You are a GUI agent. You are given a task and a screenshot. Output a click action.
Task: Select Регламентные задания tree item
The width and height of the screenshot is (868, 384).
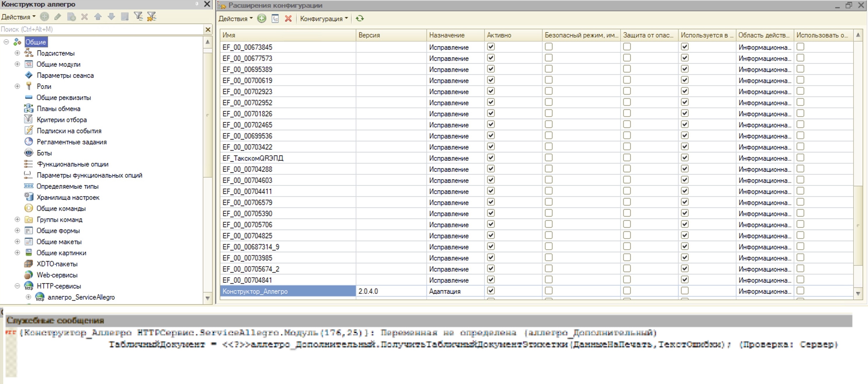(x=72, y=142)
